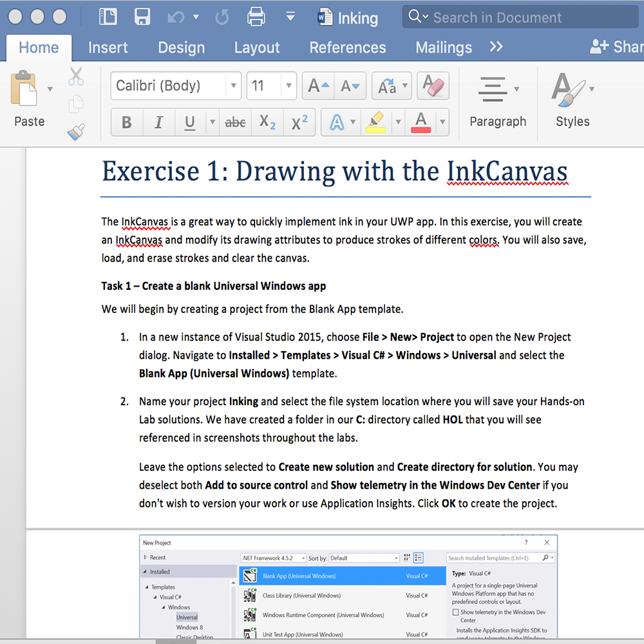Click the Undo arrow icon
Viewport: 644px width, 644px height.
point(176,17)
